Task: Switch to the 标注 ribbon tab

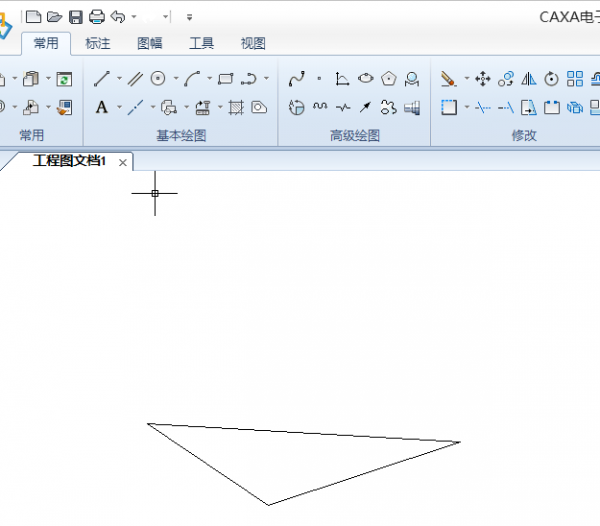Action: tap(98, 43)
